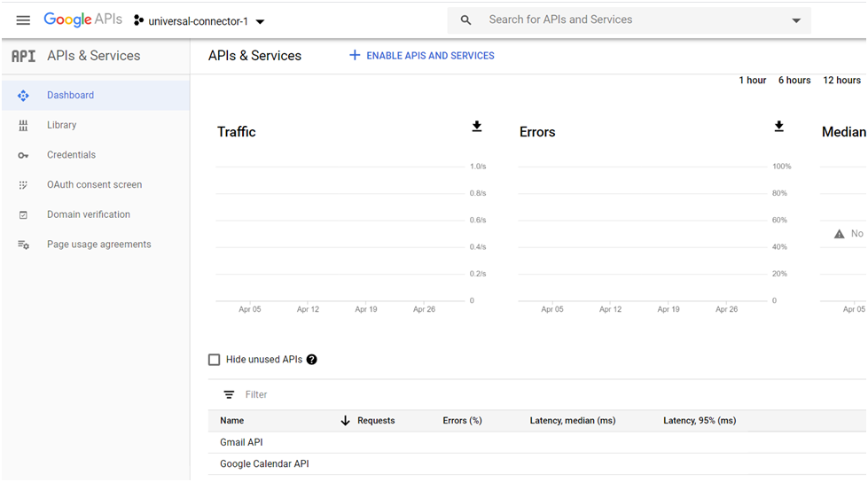
Task: Click the Domain verification checkbox icon
Action: [x=23, y=214]
